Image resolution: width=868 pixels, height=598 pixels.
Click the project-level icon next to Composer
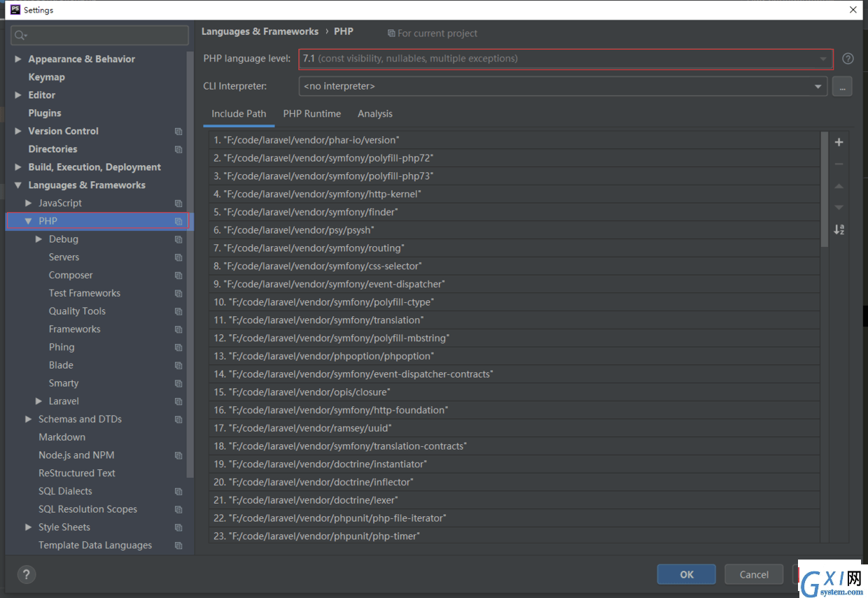coord(178,276)
